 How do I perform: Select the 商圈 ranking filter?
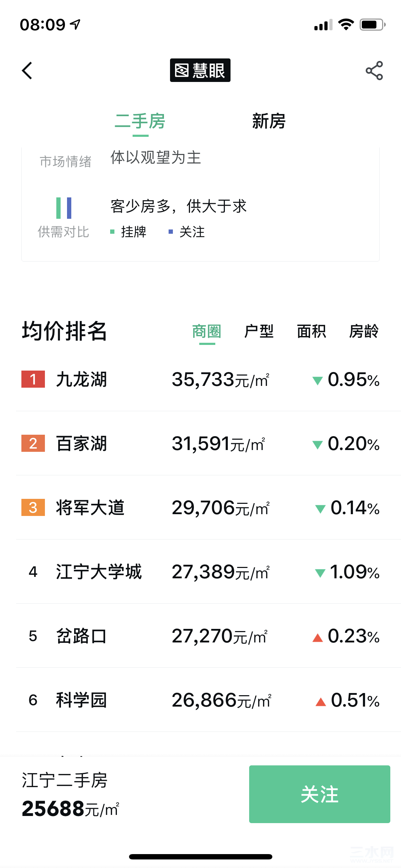[207, 332]
